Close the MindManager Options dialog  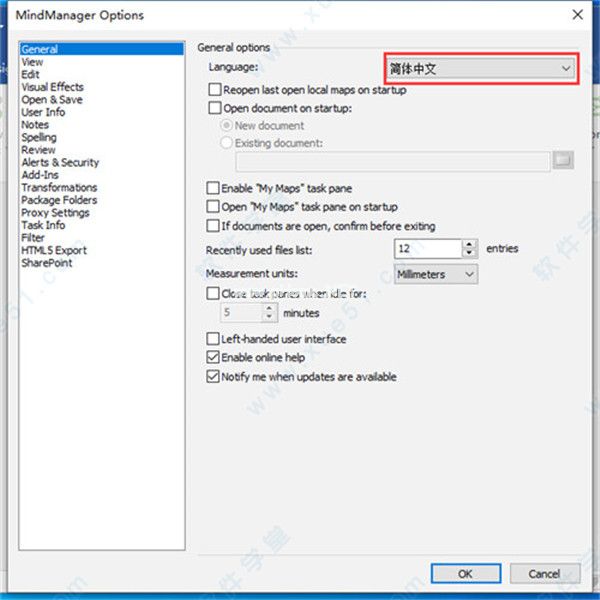click(577, 15)
